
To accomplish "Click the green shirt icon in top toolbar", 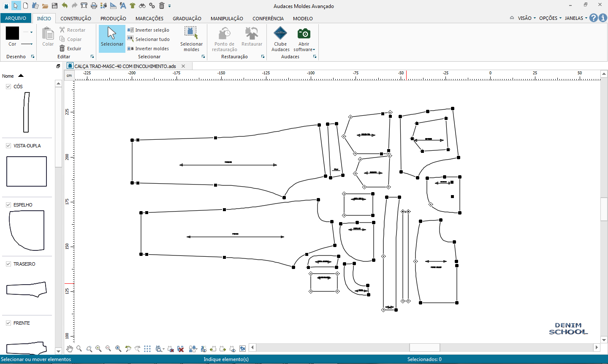I will (133, 6).
